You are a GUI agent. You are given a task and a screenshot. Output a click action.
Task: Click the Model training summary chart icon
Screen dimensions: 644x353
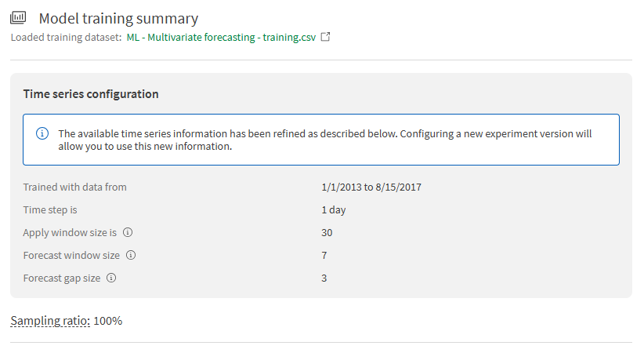click(18, 18)
